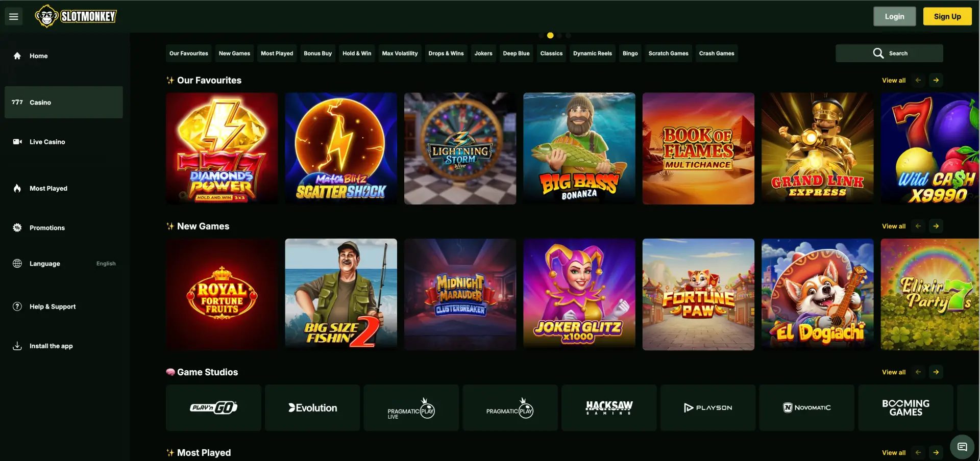View all Our Favourites games
This screenshot has height=461, width=980.
pyautogui.click(x=894, y=81)
